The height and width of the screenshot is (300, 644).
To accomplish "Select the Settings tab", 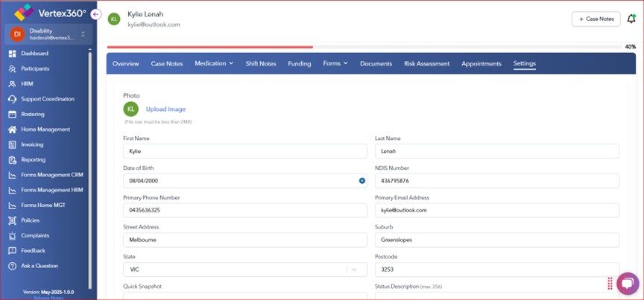I will click(525, 63).
